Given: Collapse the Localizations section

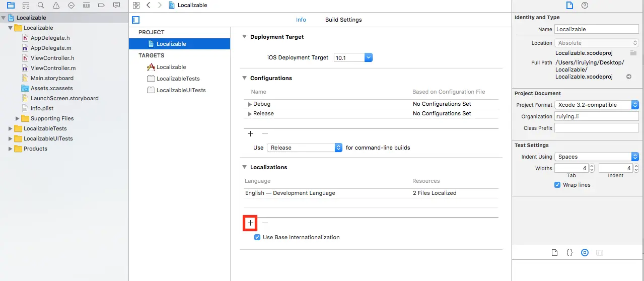Looking at the screenshot, I should point(245,167).
